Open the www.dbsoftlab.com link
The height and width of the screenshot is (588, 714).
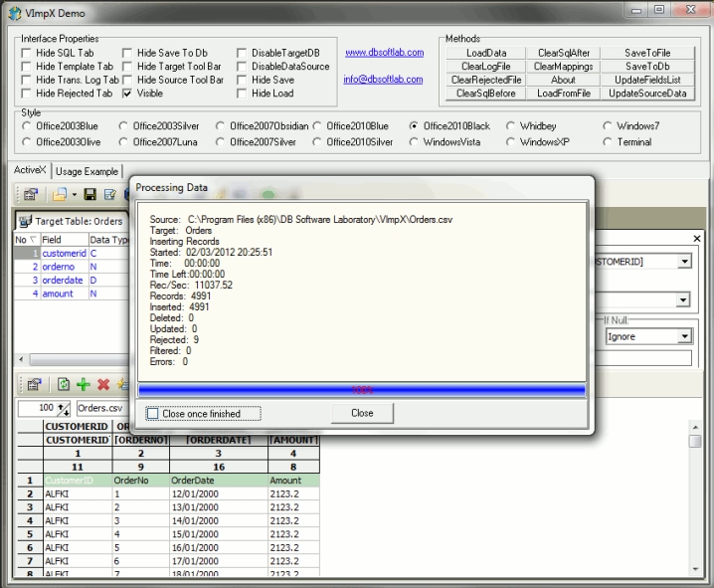[x=384, y=53]
